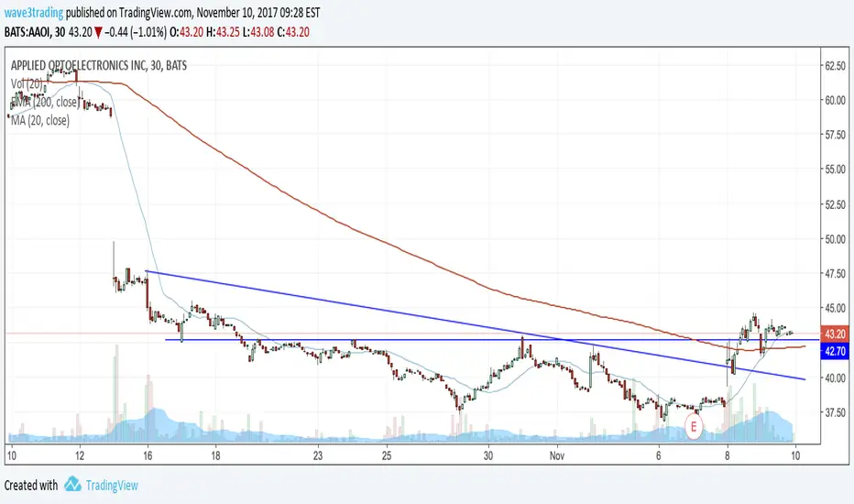This screenshot has height=504, width=854.
Task: Click the 50.00 price axis label
Action: 836,239
